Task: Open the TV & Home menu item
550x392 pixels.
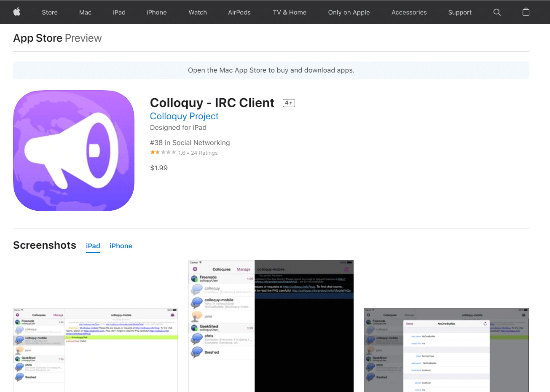Action: (x=290, y=12)
